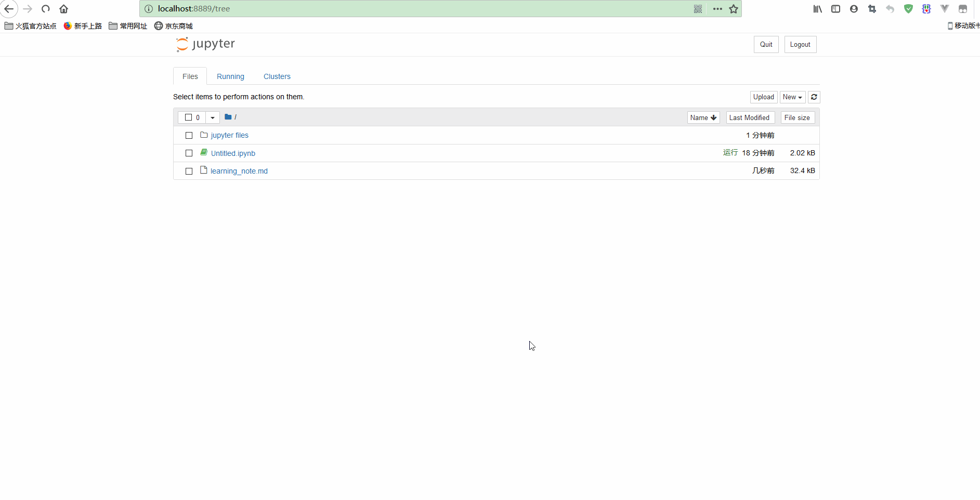This screenshot has width=980, height=500.
Task: Click the browser home icon
Action: click(x=63, y=9)
